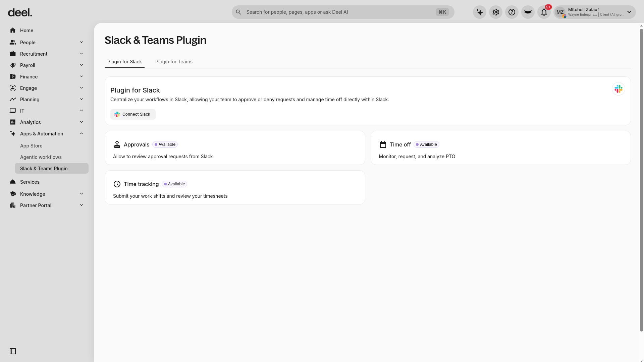Click 'Submit your work shifts' description text
Screen dimensions: 644x362
tap(170, 196)
